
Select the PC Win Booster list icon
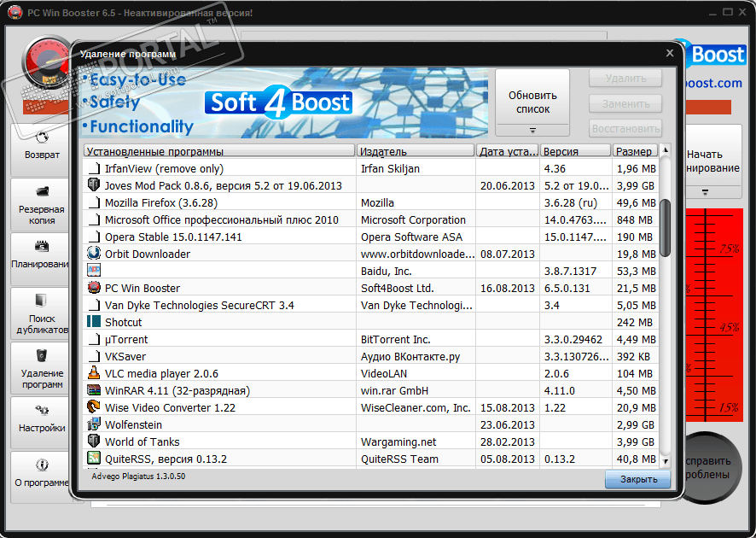[x=94, y=288]
